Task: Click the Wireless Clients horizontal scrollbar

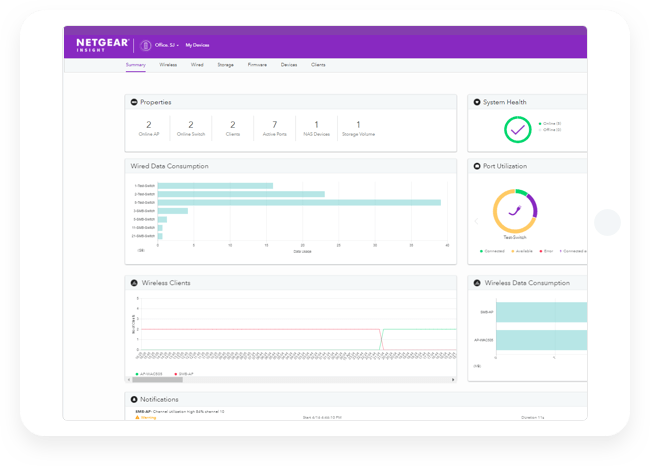Action: pos(158,380)
